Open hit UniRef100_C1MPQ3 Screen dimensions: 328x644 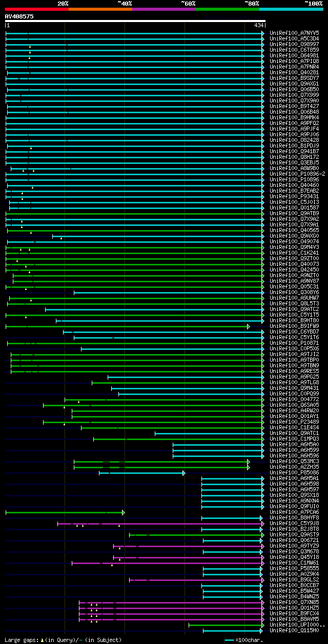tap(294, 439)
